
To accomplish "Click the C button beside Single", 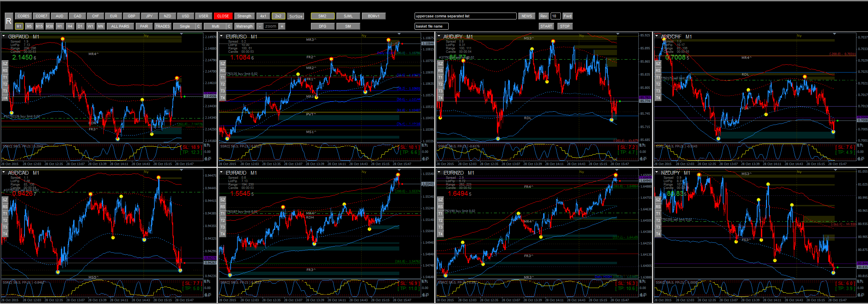I will click(199, 26).
